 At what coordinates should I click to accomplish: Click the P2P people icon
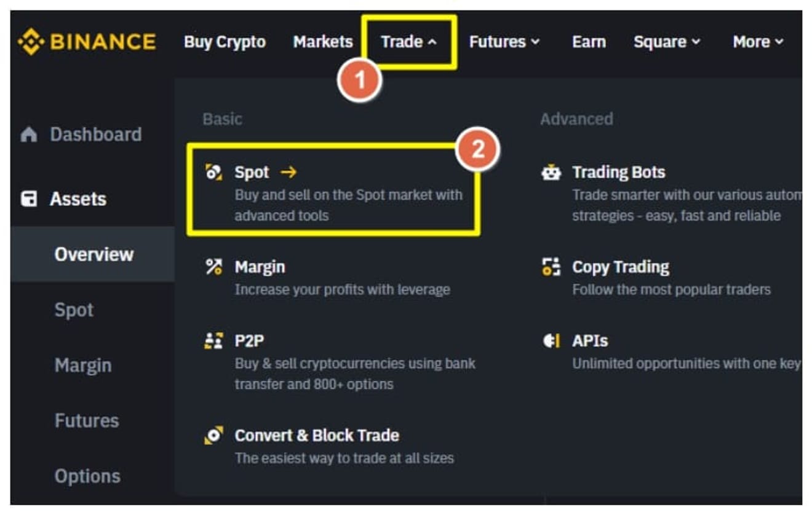(x=213, y=341)
